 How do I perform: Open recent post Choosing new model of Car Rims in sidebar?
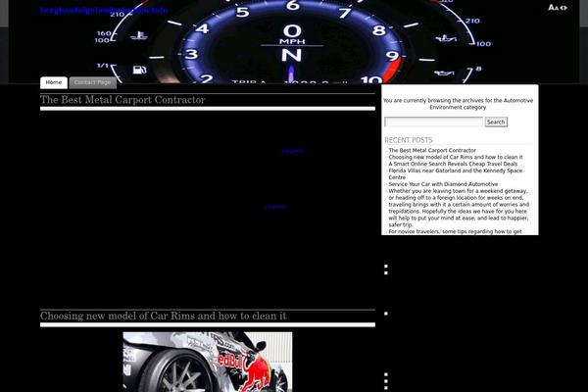pyautogui.click(x=456, y=157)
